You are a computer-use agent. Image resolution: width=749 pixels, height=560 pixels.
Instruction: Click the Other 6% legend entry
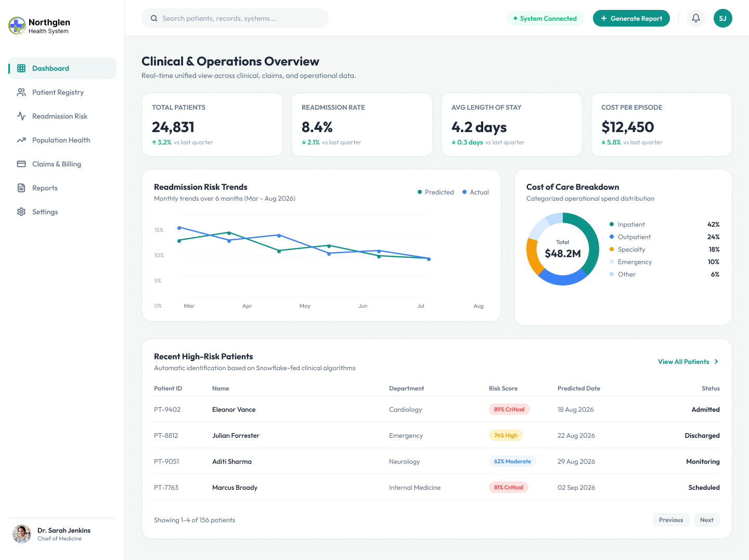pyautogui.click(x=665, y=274)
